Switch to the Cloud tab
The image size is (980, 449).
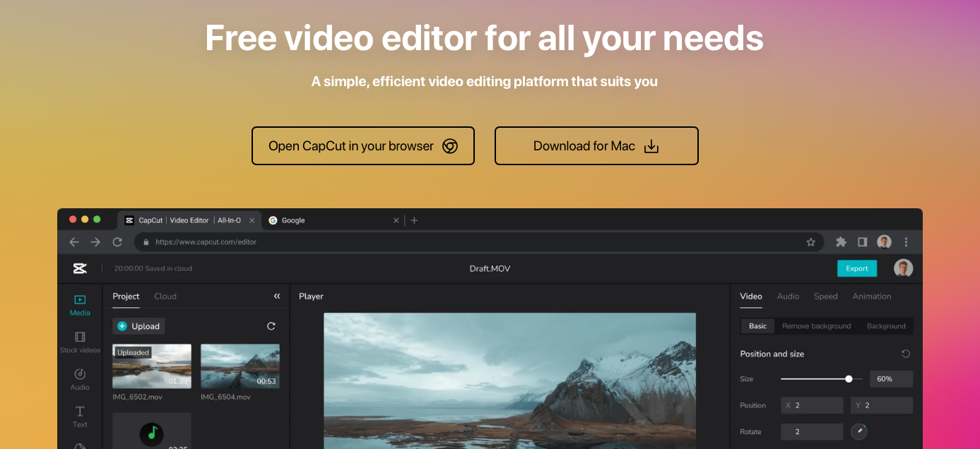point(165,297)
